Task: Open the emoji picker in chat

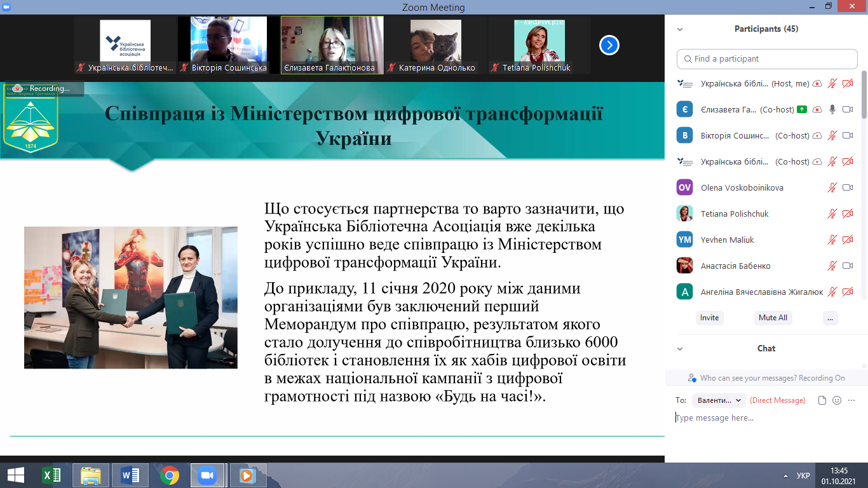Action: click(837, 400)
